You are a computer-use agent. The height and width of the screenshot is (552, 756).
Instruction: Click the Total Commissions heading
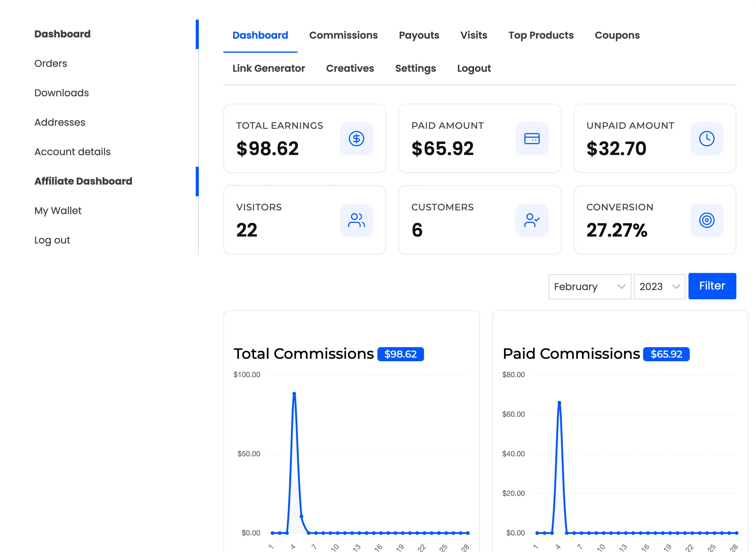click(x=303, y=354)
